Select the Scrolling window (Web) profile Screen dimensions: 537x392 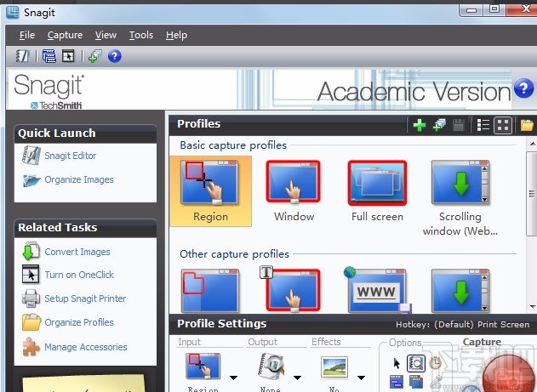460,198
